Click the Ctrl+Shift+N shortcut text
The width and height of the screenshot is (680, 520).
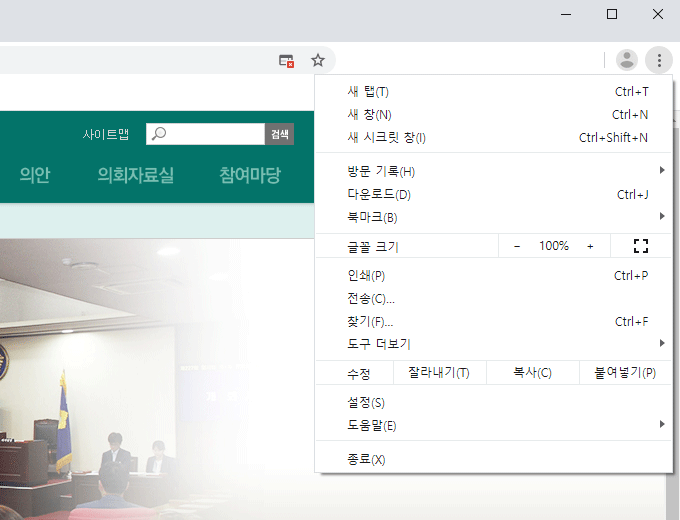(613, 137)
